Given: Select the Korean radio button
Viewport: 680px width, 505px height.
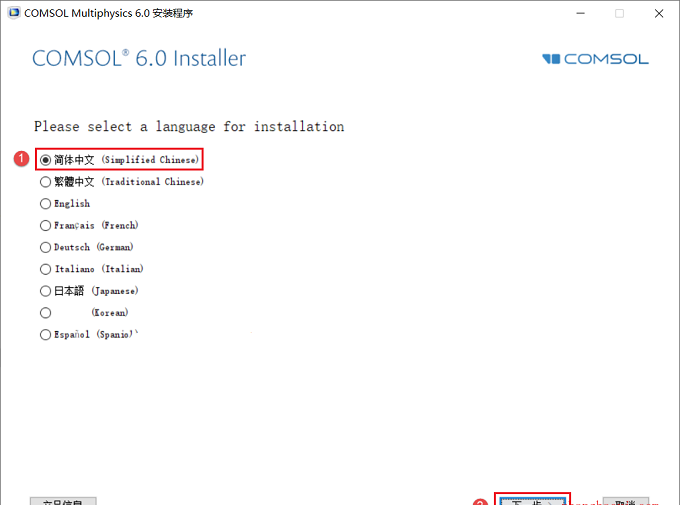Looking at the screenshot, I should pyautogui.click(x=46, y=313).
